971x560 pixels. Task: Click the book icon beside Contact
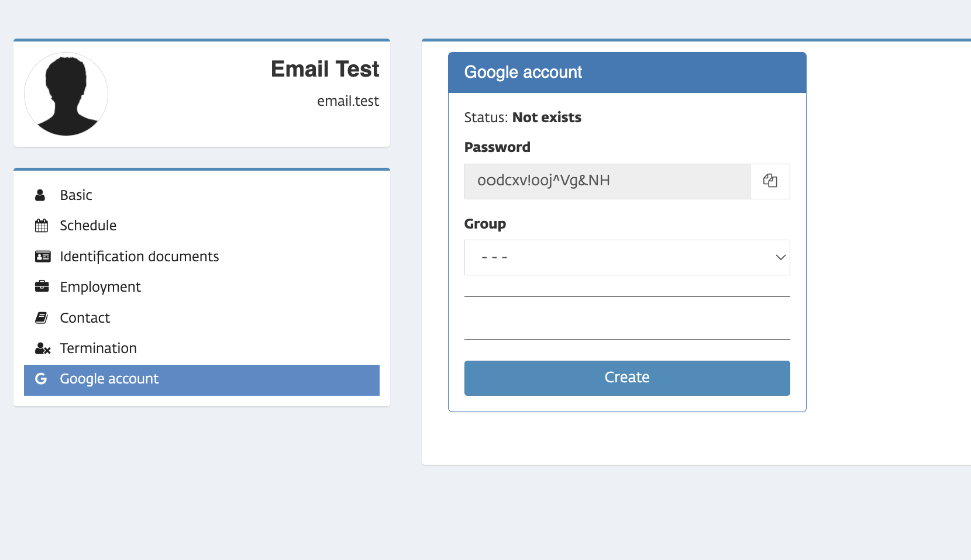click(42, 317)
